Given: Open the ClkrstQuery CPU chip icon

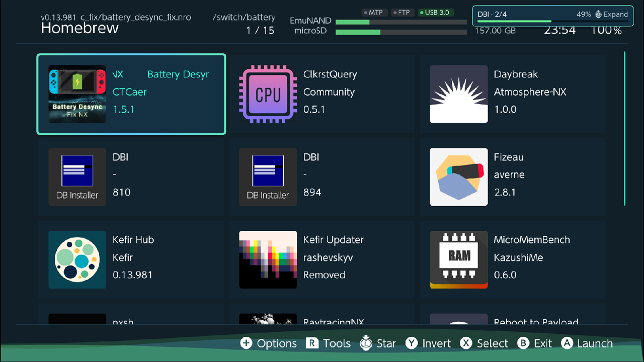Looking at the screenshot, I should [268, 94].
